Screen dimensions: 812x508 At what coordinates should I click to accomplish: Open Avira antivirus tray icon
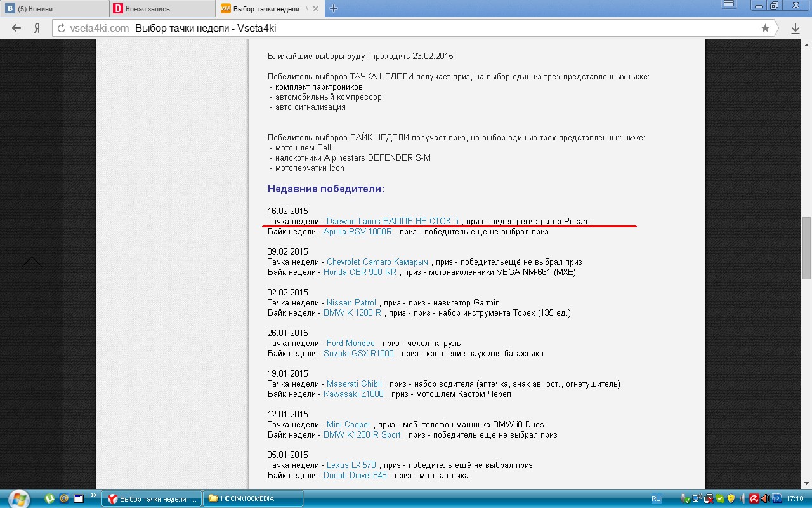click(x=754, y=498)
